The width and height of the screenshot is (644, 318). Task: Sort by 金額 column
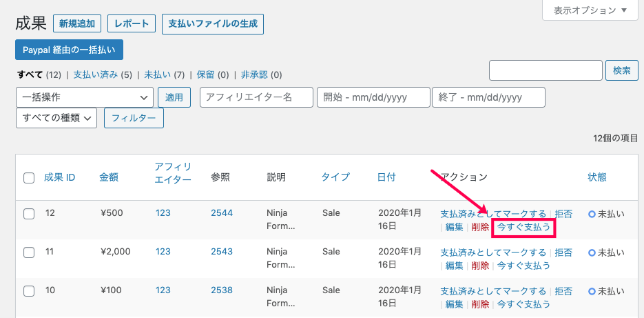pyautogui.click(x=108, y=177)
